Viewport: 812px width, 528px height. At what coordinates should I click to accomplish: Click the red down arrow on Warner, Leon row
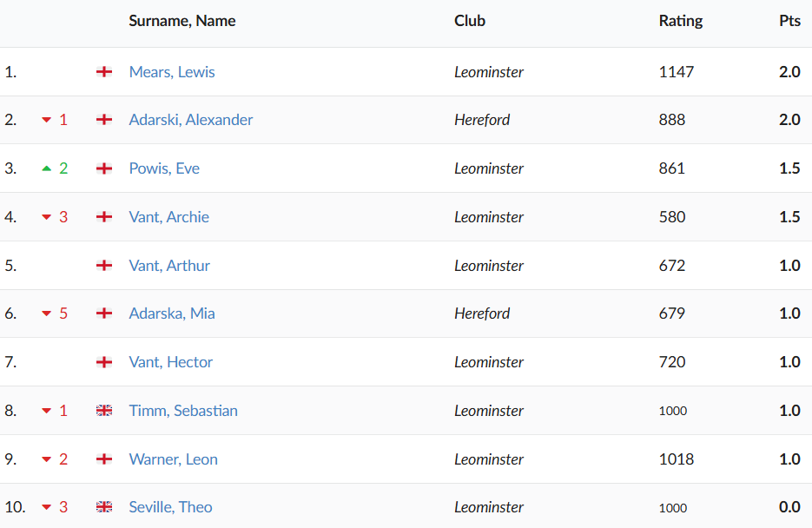click(47, 459)
